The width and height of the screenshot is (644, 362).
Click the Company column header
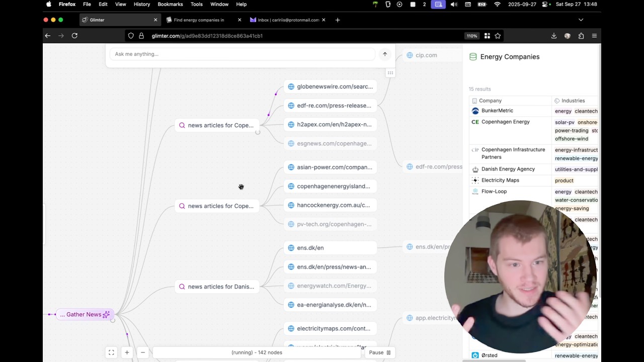(x=510, y=101)
